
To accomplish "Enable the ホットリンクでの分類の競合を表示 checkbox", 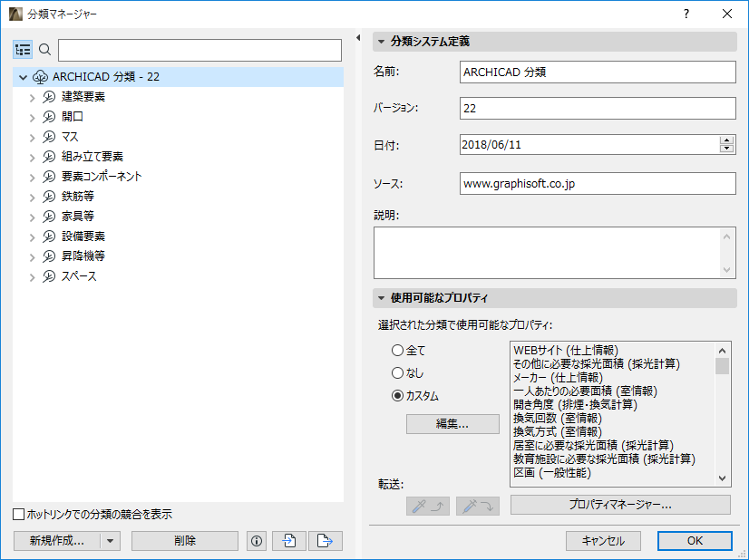I will (16, 513).
